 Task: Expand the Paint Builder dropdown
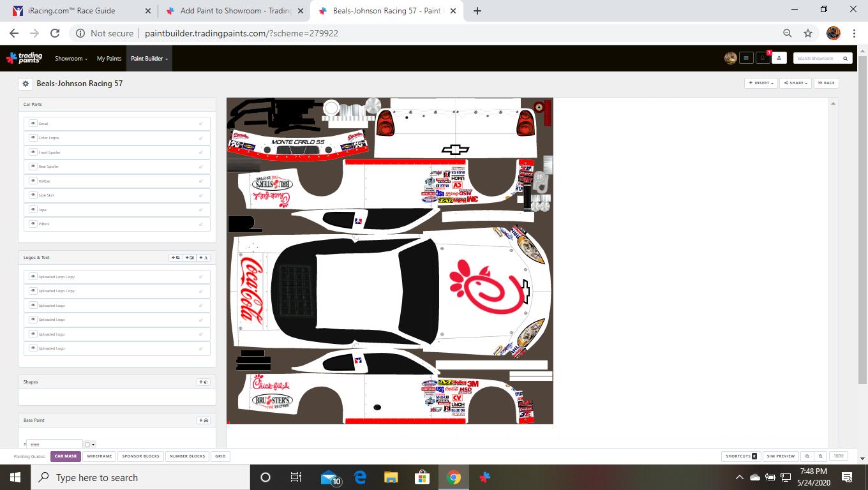point(149,59)
